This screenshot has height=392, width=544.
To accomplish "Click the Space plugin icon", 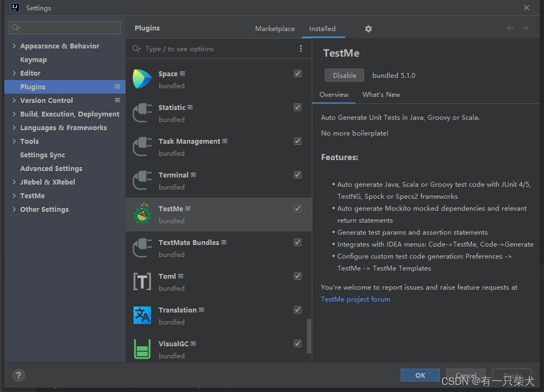I will pos(142,79).
